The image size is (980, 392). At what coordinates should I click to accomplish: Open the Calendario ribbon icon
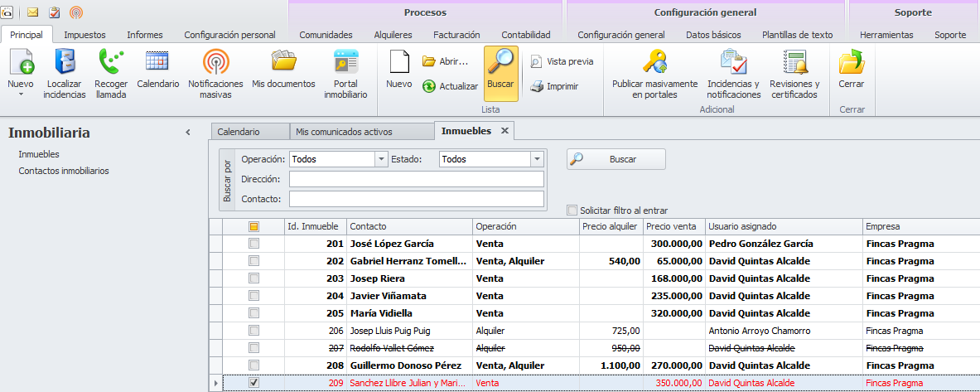click(157, 62)
